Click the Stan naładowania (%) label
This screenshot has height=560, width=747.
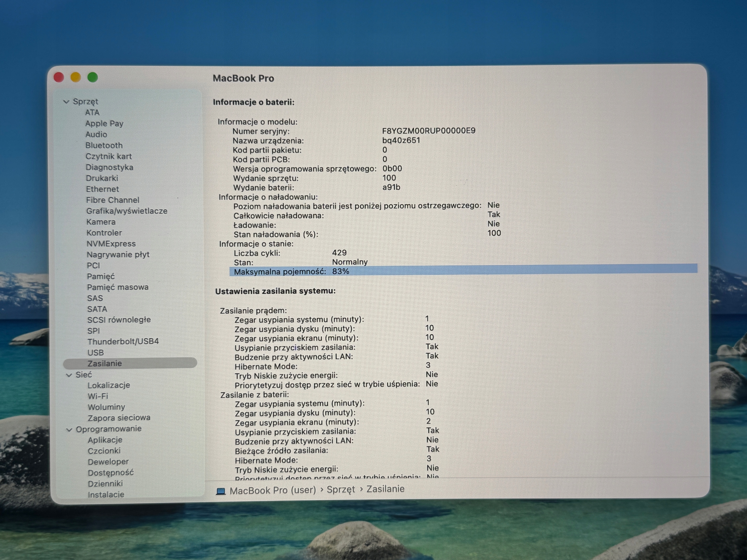click(276, 235)
